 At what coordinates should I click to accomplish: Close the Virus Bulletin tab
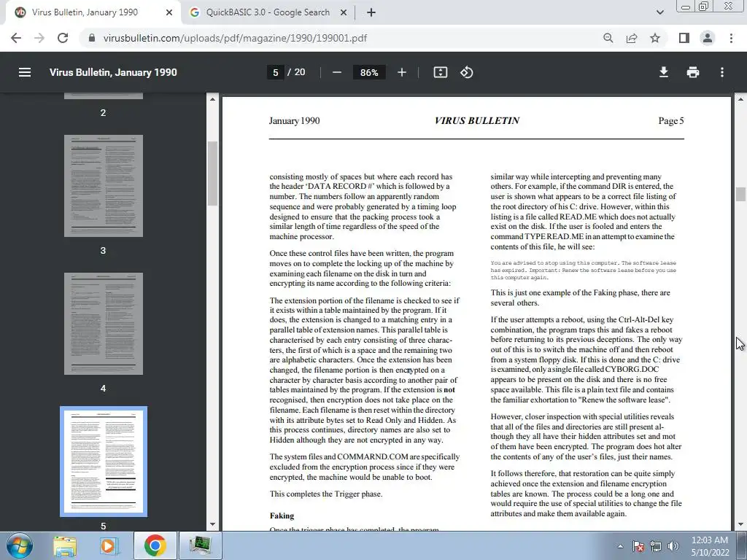point(169,13)
